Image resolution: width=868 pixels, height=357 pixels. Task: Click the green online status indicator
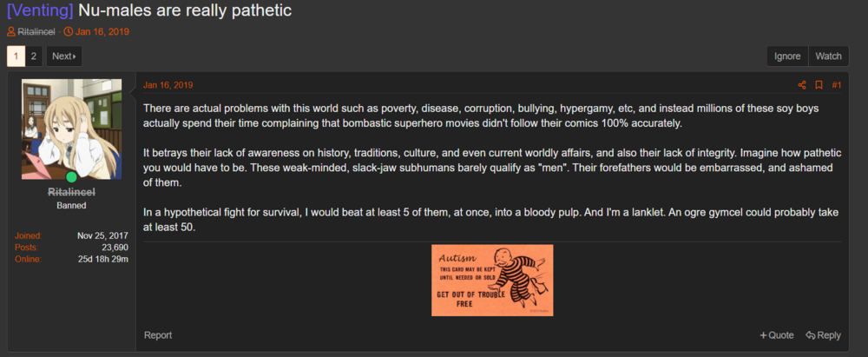click(72, 177)
